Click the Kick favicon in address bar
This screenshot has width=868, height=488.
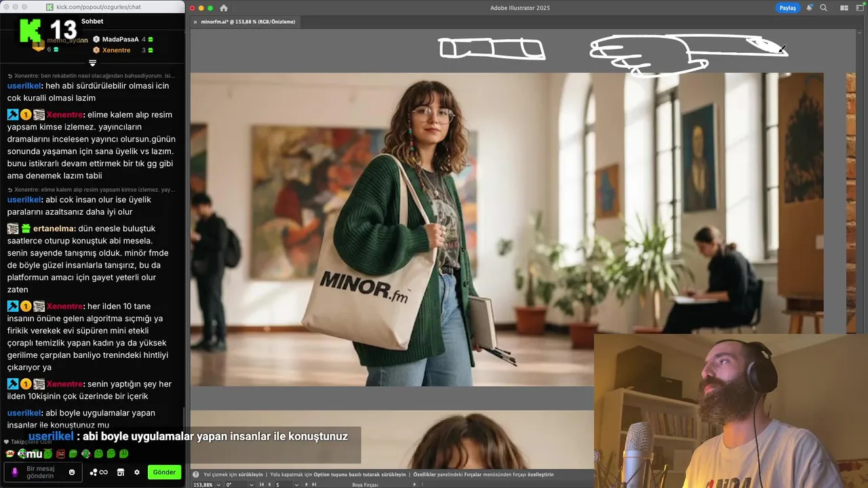tap(50, 7)
